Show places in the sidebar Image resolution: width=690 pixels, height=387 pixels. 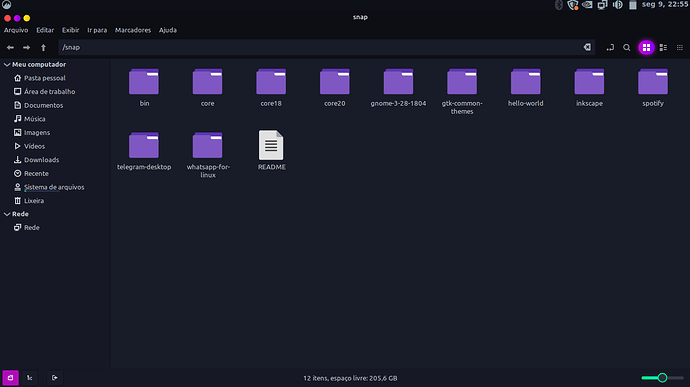pyautogui.click(x=11, y=378)
